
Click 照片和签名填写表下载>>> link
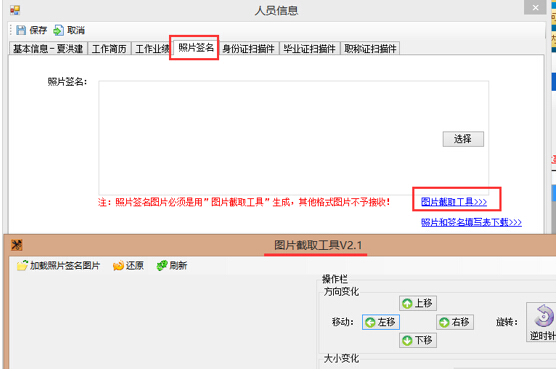click(471, 222)
